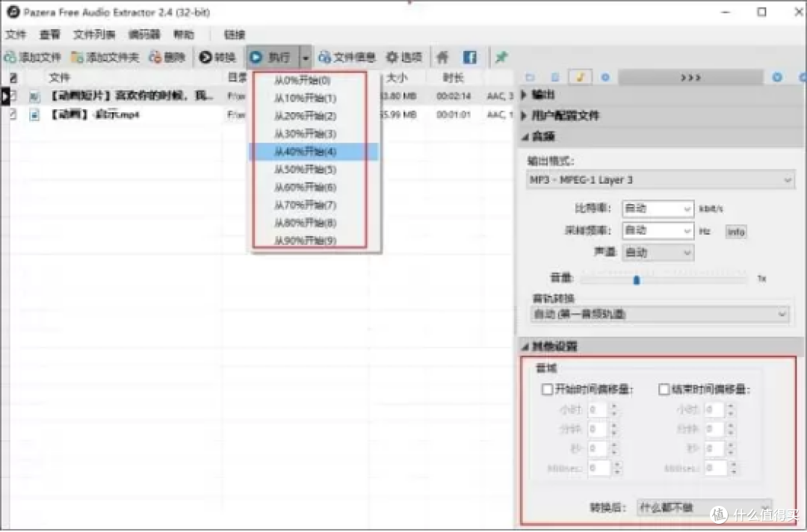The height and width of the screenshot is (532, 807).
Task: Select the music note audio tab icon
Action: [580, 77]
